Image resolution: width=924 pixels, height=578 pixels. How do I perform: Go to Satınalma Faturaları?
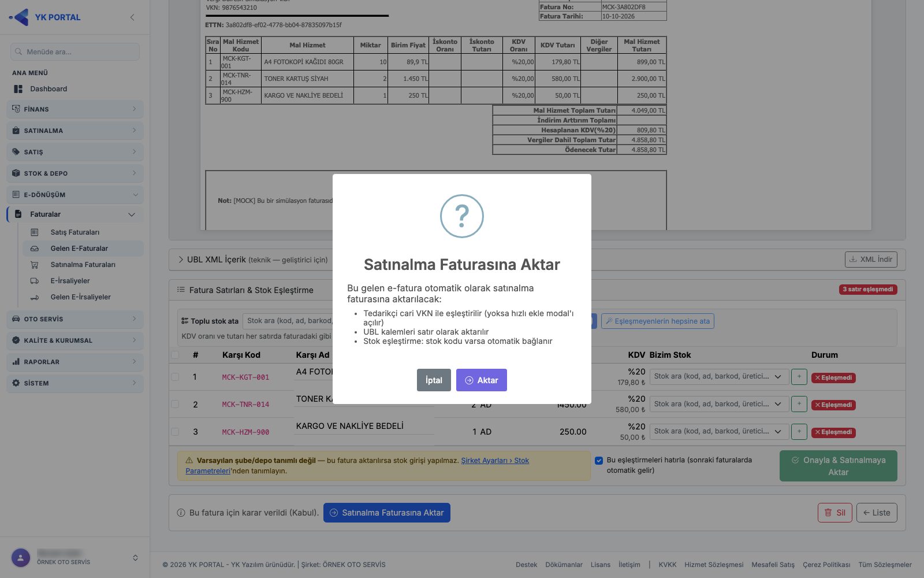(83, 265)
